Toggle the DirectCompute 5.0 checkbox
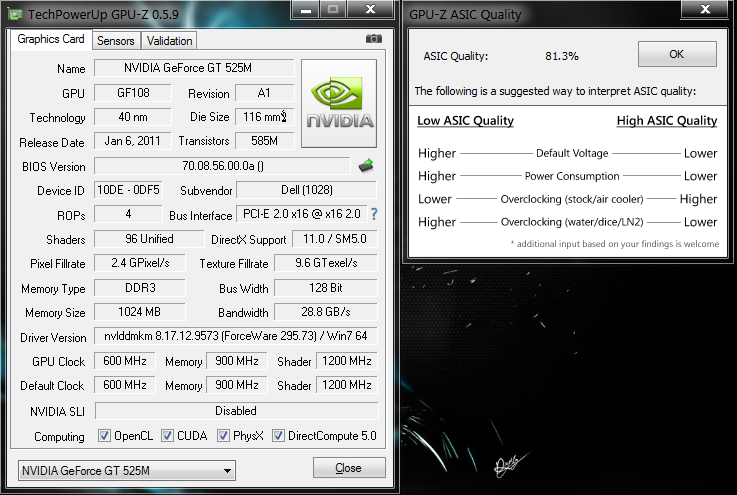Screen dimensions: 737x495 point(278,436)
